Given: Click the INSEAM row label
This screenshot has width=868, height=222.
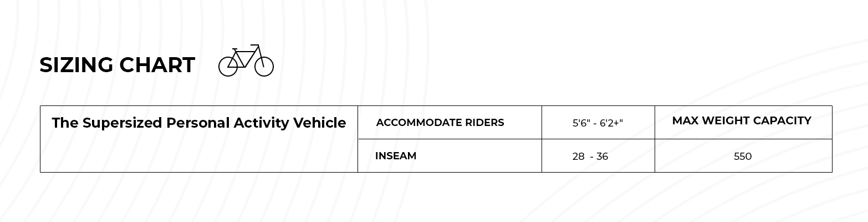Looking at the screenshot, I should [396, 156].
